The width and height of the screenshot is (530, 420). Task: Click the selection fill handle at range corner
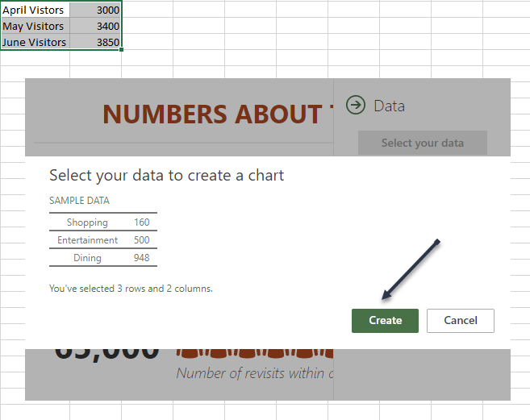[x=121, y=50]
